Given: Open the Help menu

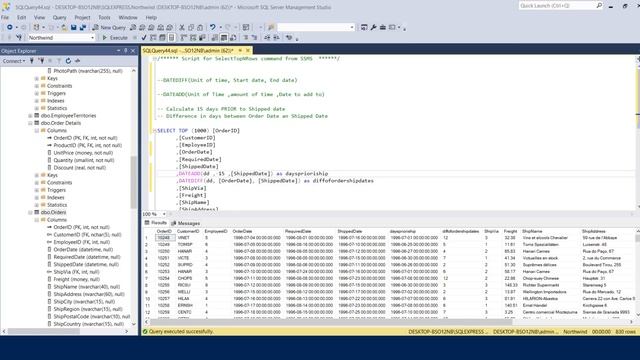Looking at the screenshot, I should (151, 18).
